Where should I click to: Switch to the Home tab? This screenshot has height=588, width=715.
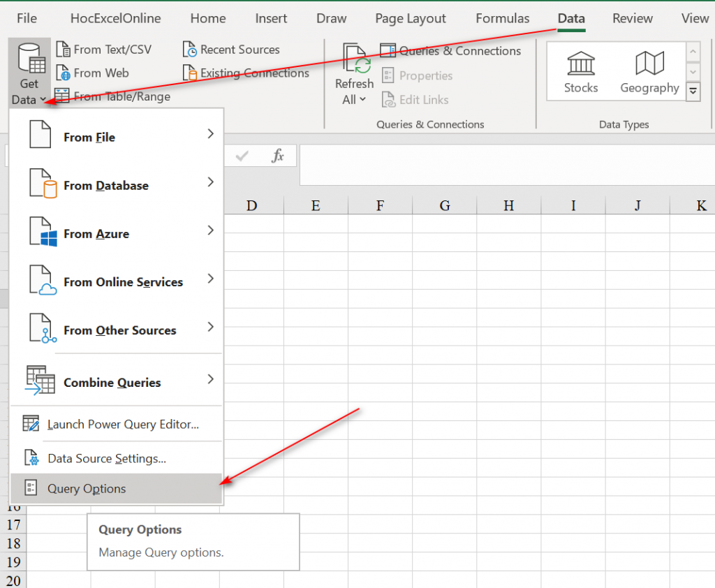click(x=208, y=18)
